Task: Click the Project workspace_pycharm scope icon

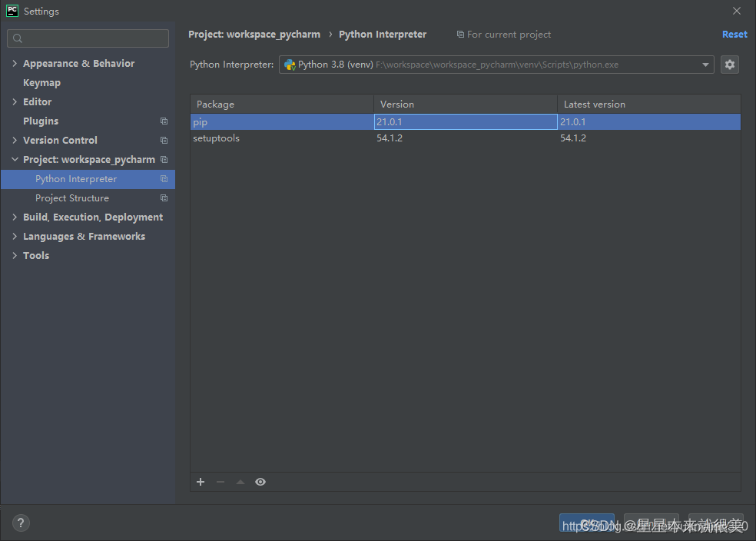Action: click(164, 160)
